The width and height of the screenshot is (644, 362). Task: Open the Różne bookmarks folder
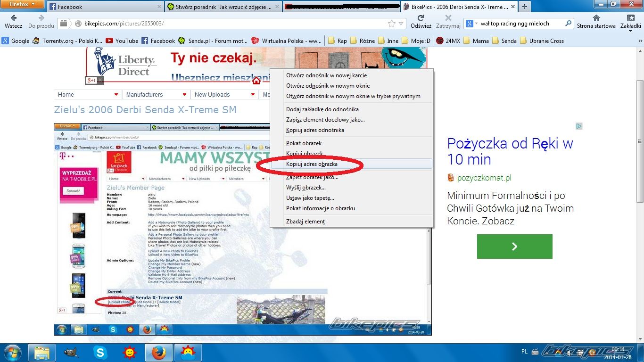pos(362,41)
